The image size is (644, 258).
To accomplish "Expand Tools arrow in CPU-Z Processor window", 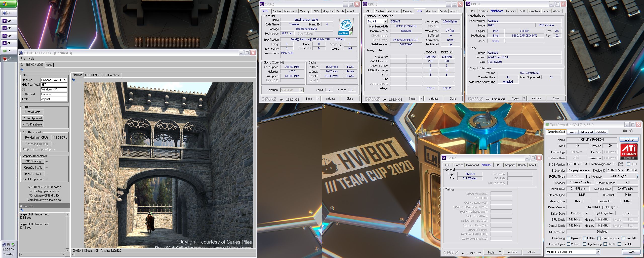I will [318, 99].
